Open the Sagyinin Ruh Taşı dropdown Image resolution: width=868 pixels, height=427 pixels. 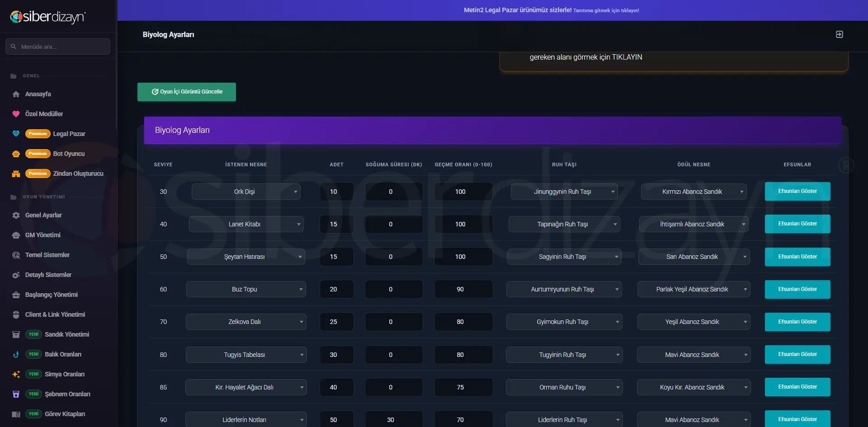pos(564,257)
